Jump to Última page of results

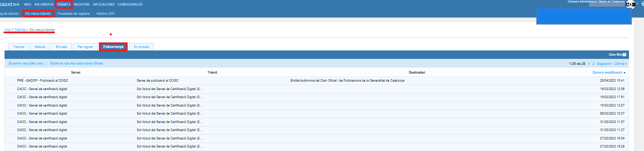(620, 64)
